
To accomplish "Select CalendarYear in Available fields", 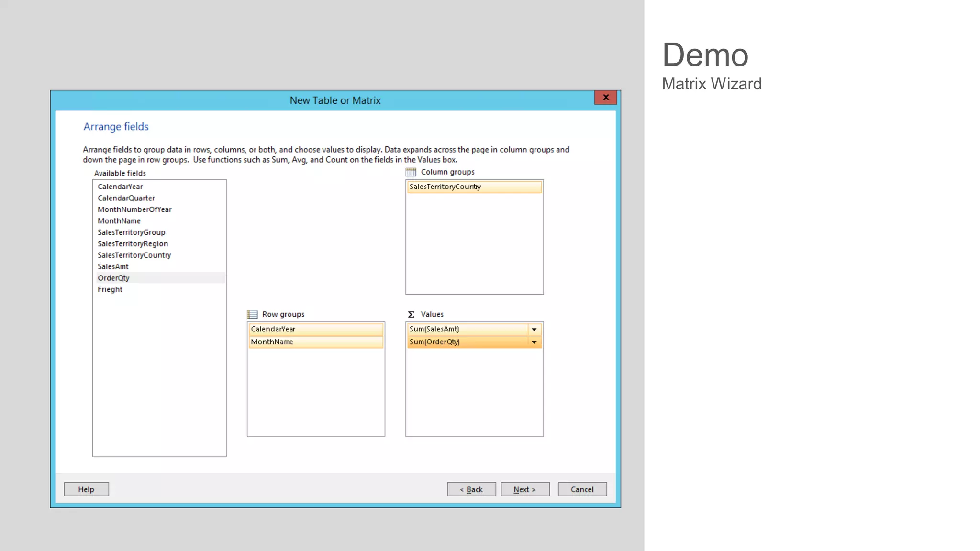I will (159, 187).
